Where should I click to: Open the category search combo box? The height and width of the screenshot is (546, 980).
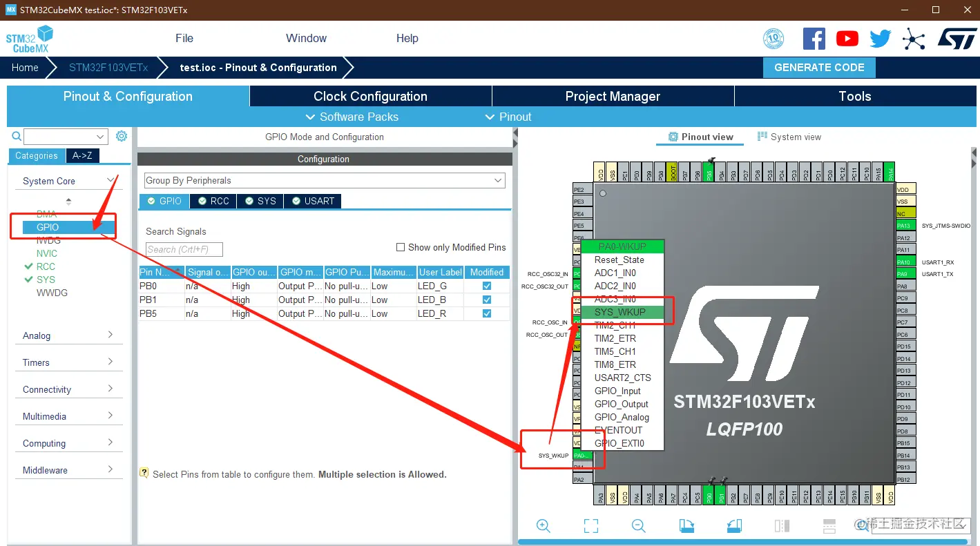pos(66,137)
